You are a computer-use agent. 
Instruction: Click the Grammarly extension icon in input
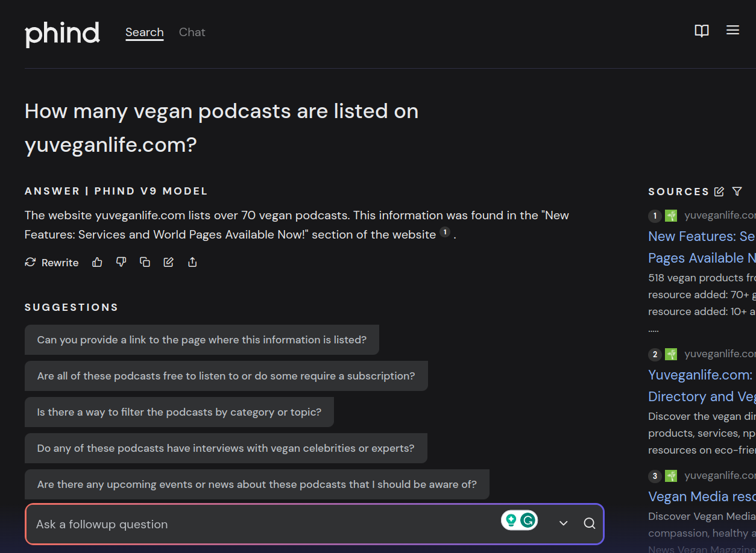click(x=528, y=520)
